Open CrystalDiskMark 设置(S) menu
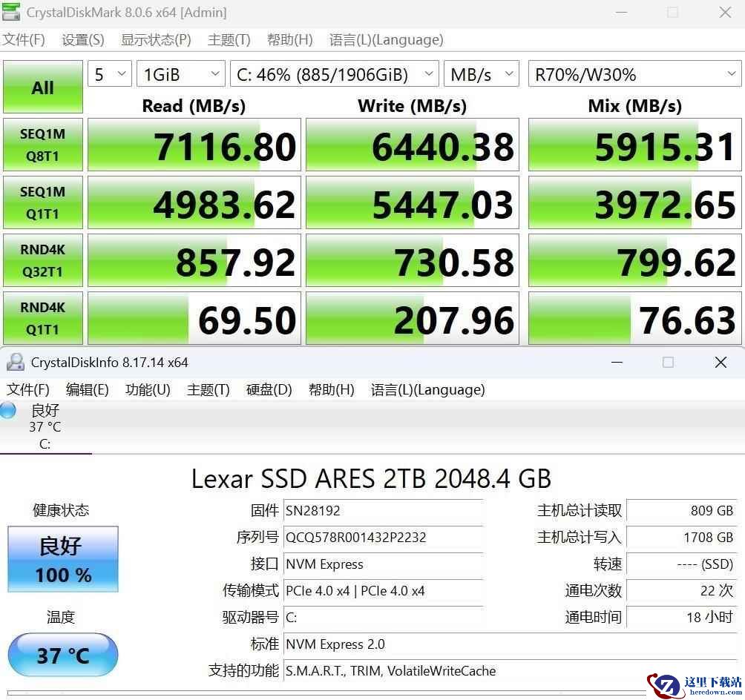This screenshot has height=700, width=745. (82, 40)
